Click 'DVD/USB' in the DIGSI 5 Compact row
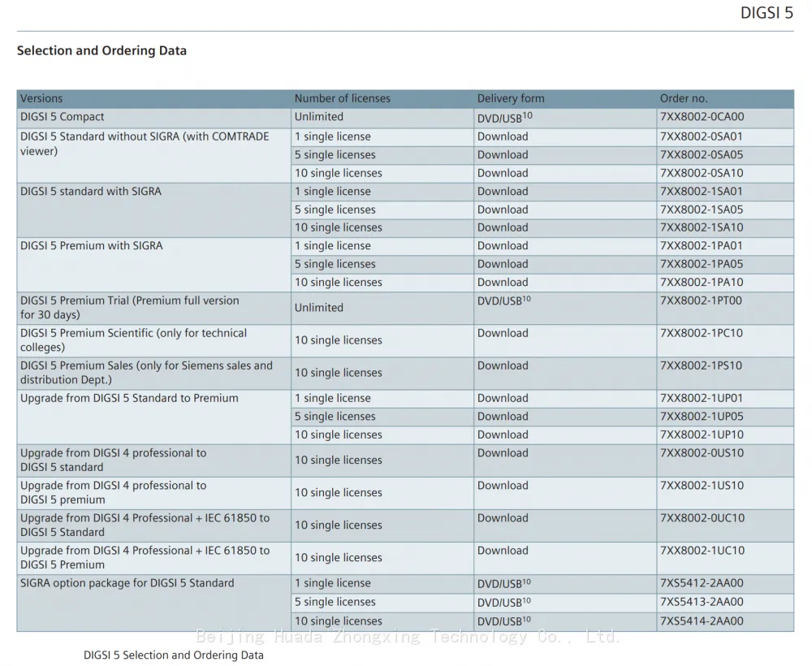Image resolution: width=812 pixels, height=666 pixels. tap(504, 118)
